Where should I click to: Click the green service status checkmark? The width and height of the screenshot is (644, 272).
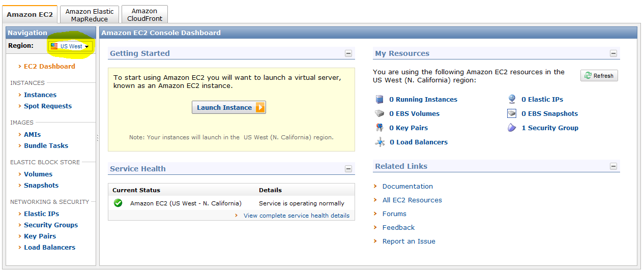118,203
